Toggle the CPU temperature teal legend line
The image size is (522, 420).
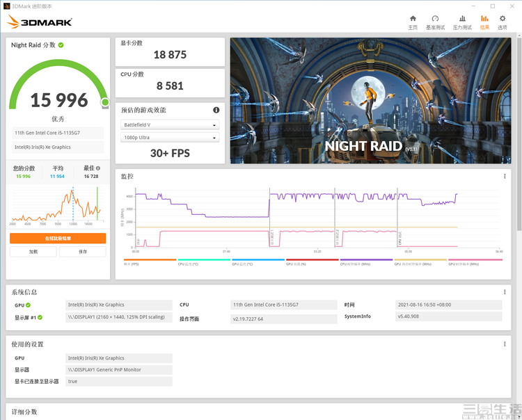(x=204, y=261)
